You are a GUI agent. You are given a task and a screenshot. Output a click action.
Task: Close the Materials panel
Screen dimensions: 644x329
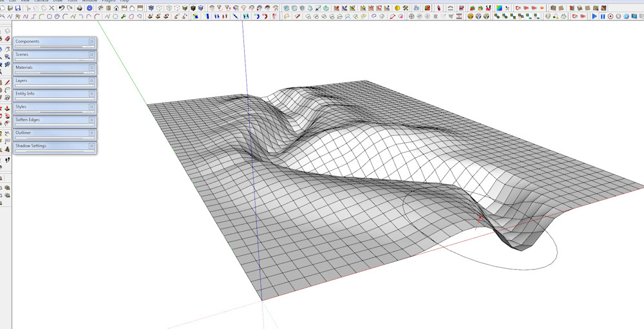[x=91, y=68]
